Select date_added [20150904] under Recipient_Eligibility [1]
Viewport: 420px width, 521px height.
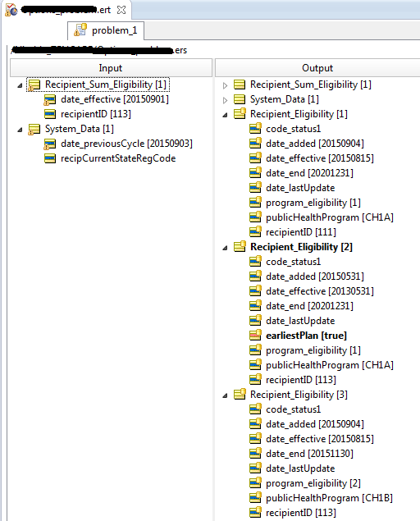[315, 144]
